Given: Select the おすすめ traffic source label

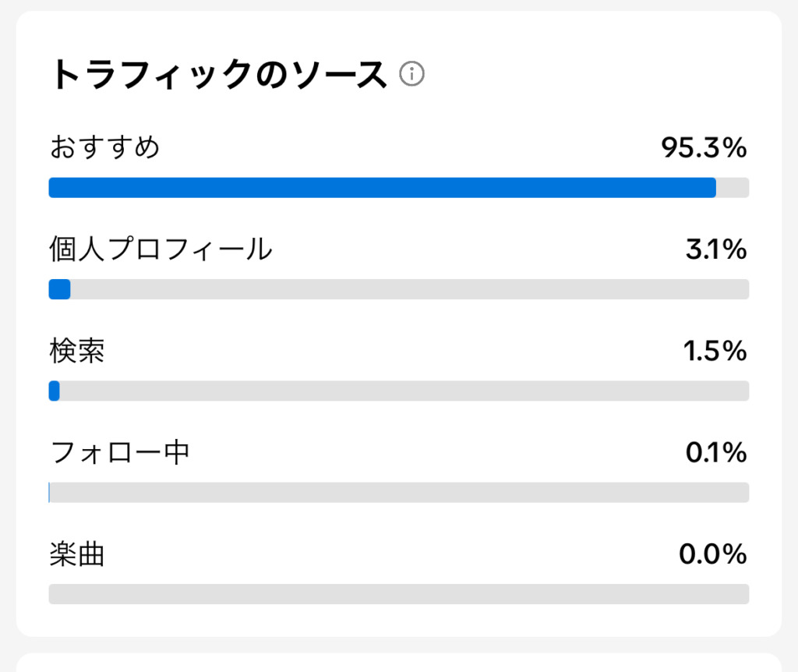Looking at the screenshot, I should click(x=105, y=147).
